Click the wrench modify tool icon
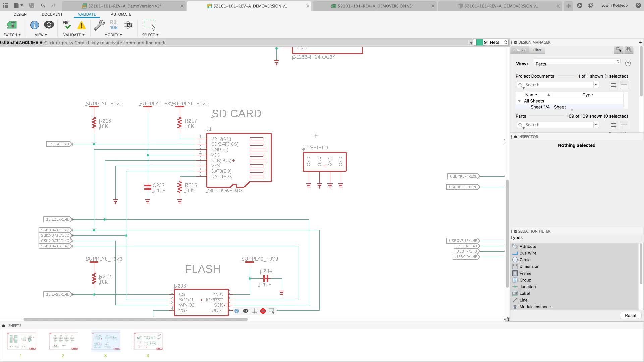Screen dimensions: 644x362 [99, 25]
